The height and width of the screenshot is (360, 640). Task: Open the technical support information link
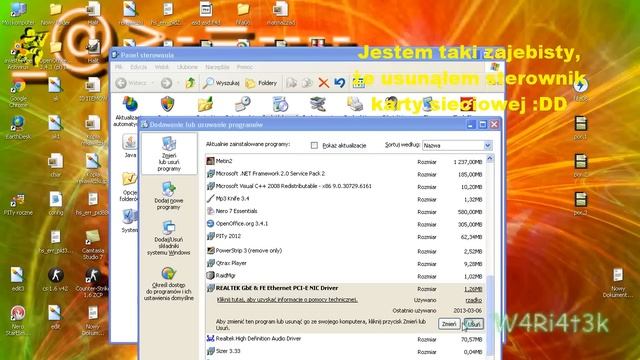pyautogui.click(x=287, y=300)
